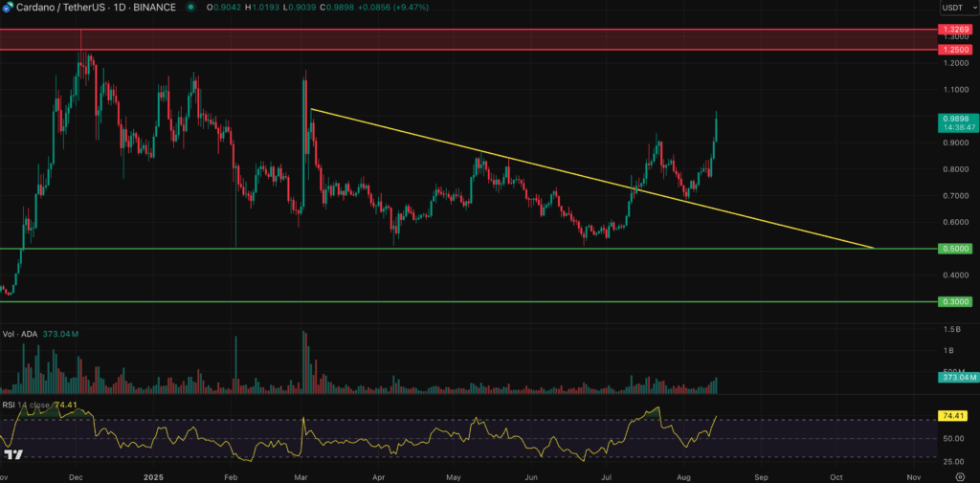Click the 0.7000 price axis label
The height and width of the screenshot is (483, 980).
pos(954,195)
